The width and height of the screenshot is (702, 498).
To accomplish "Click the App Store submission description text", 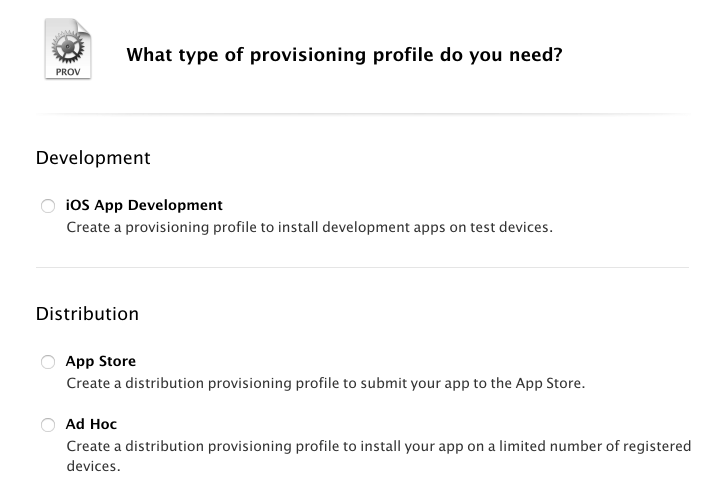I will coord(325,383).
